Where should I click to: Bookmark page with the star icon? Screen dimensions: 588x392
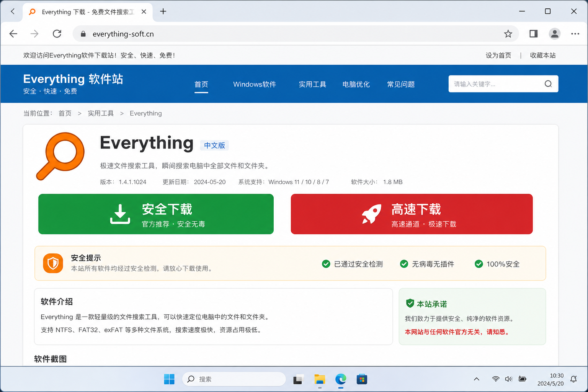(508, 34)
